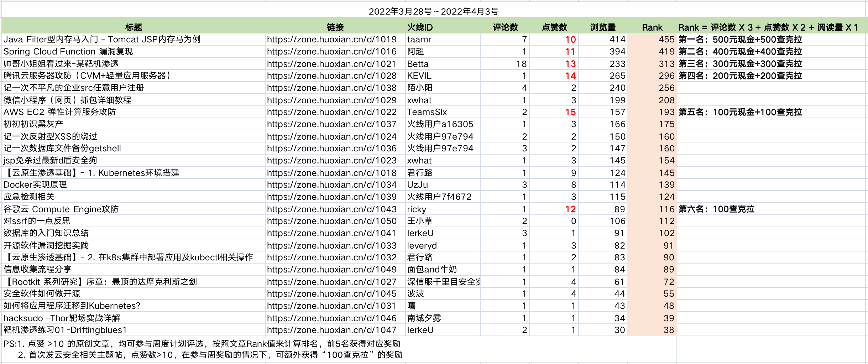Select the date range title cell 2022年3月28号
The image size is (868, 364).
pos(434,11)
